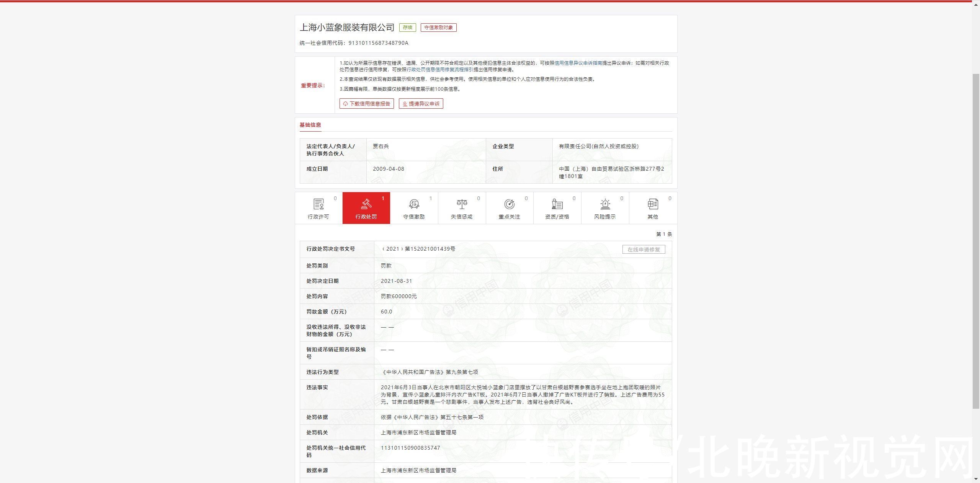Click the authority code 113101150900835747
Screen dimensions: 980x483
(x=410, y=448)
